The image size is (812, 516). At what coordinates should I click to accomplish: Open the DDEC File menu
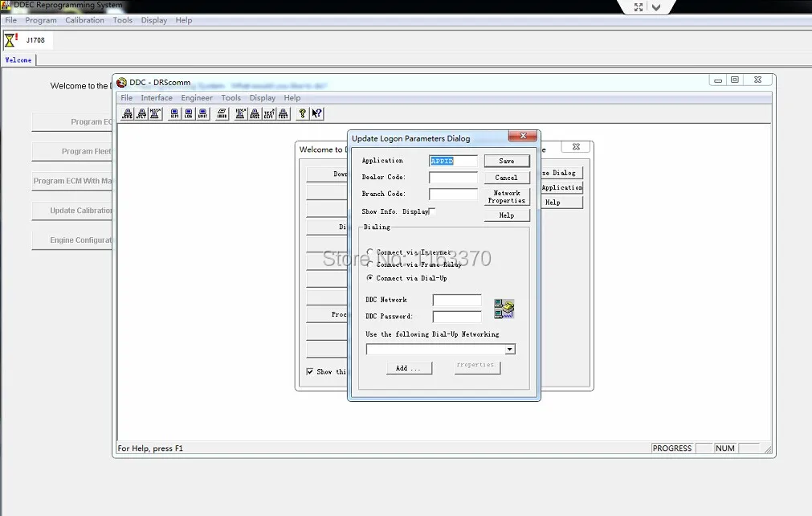click(11, 20)
